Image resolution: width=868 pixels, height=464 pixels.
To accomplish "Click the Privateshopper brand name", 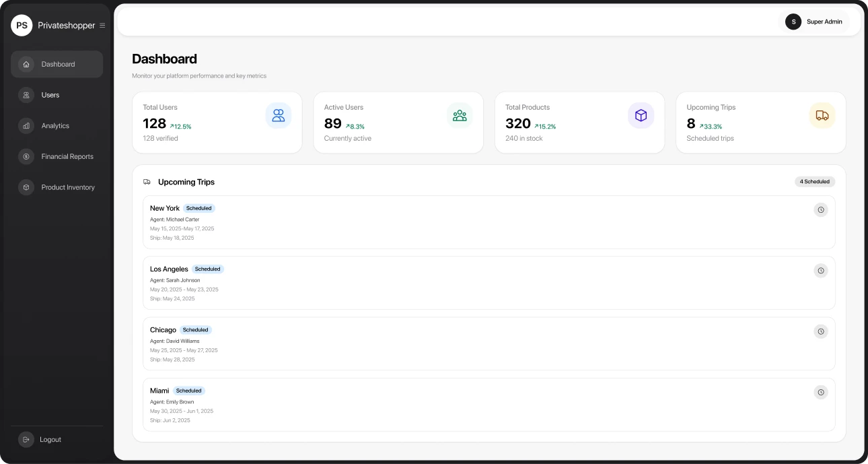I will [67, 26].
